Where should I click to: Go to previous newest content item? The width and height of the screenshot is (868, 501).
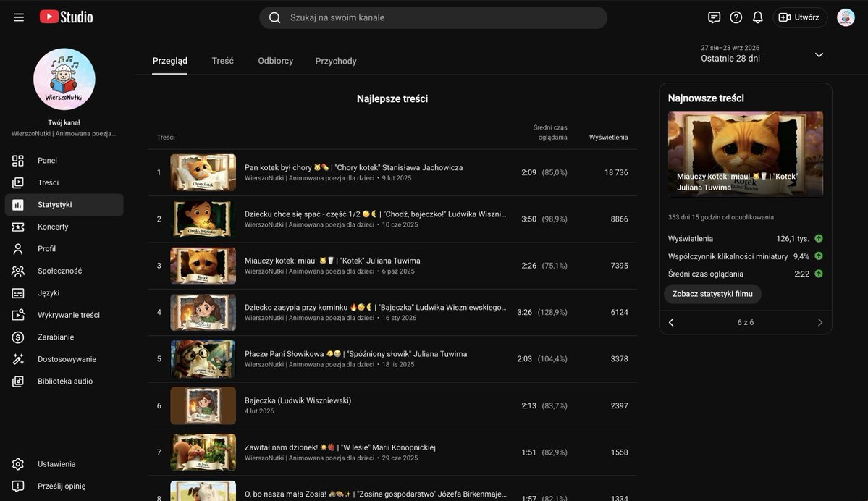[672, 322]
